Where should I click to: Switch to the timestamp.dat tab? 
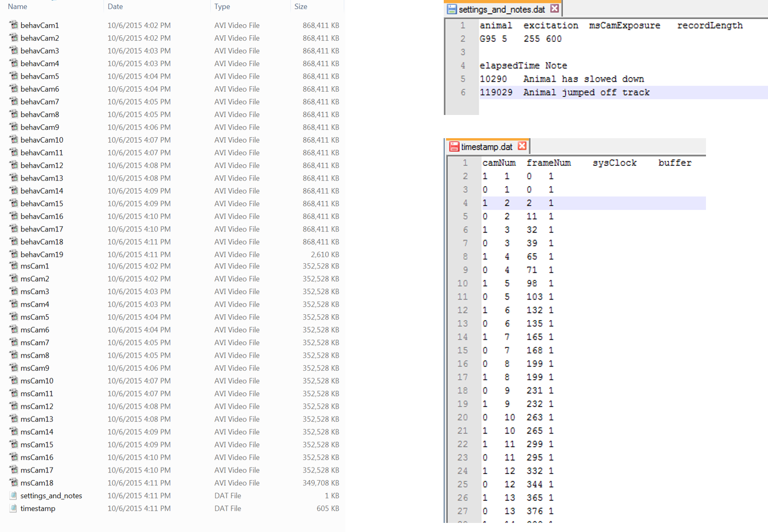[486, 147]
